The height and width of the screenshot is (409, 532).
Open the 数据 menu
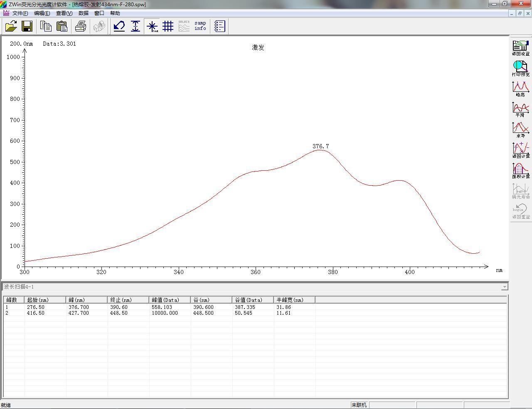click(x=84, y=13)
